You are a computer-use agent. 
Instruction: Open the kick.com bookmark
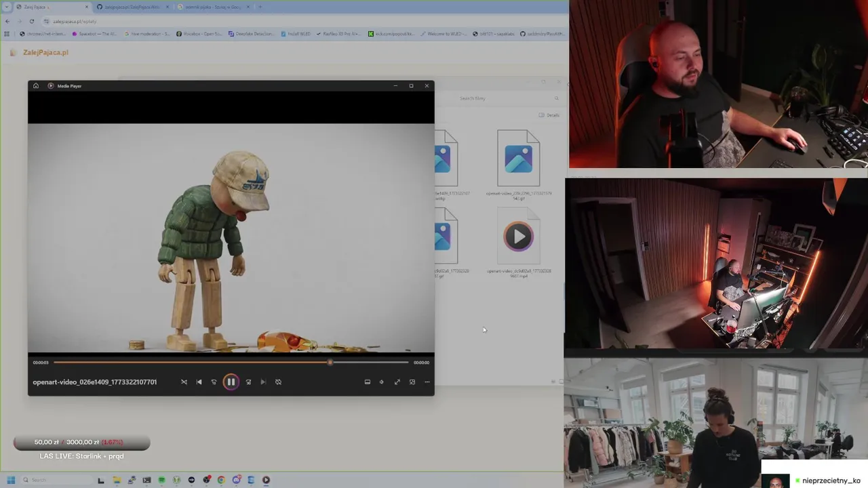(x=391, y=33)
